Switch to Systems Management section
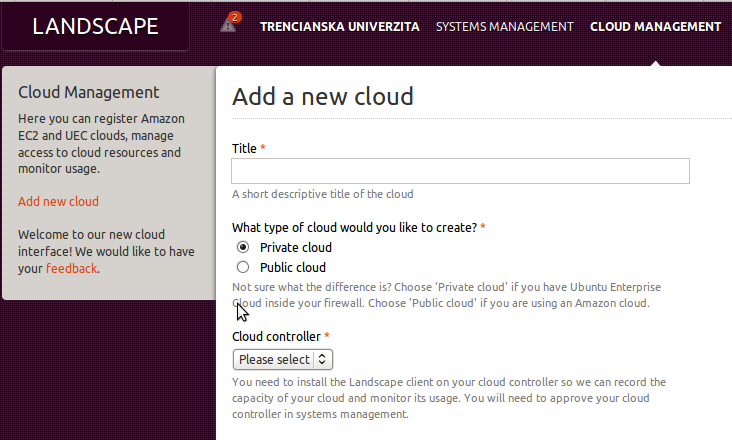 [x=504, y=27]
